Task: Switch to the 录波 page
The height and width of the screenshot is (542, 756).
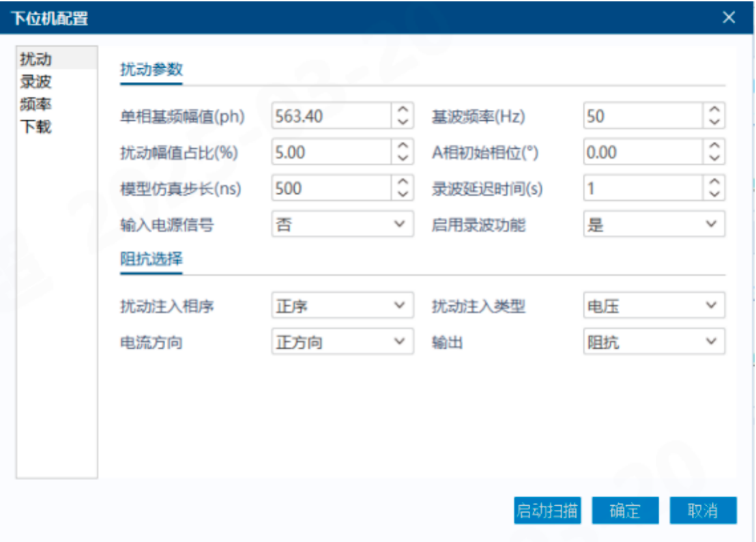Action: click(36, 82)
